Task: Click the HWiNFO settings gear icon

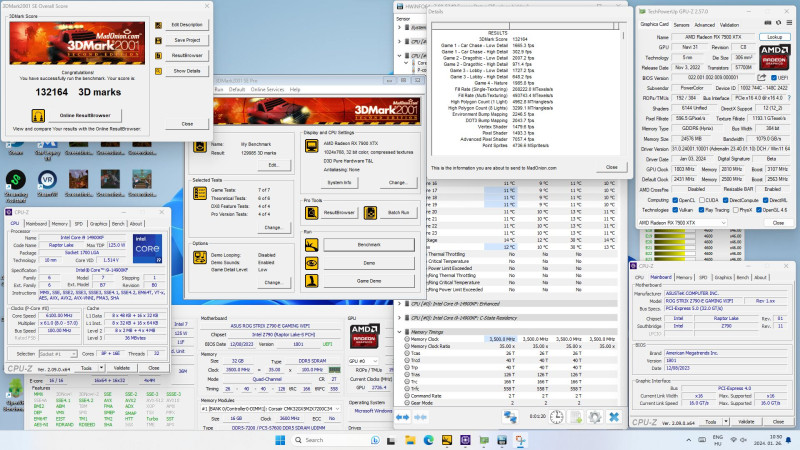Action: coord(594,417)
